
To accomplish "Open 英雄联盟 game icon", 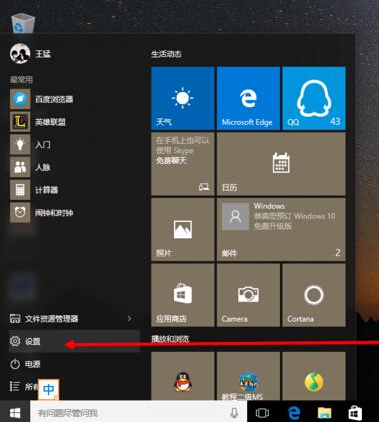I will (x=38, y=122).
